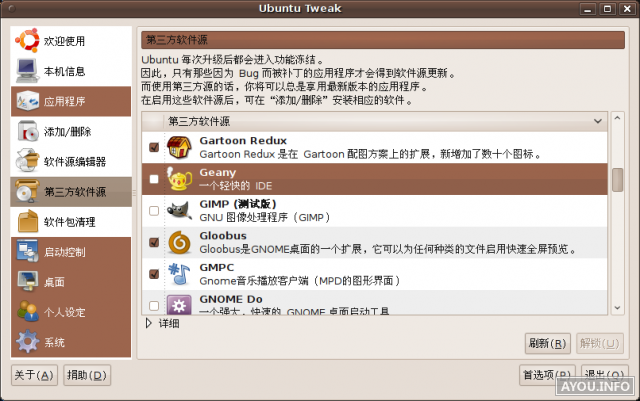Click the 第三方软件源 sidebar icon

pos(27,192)
